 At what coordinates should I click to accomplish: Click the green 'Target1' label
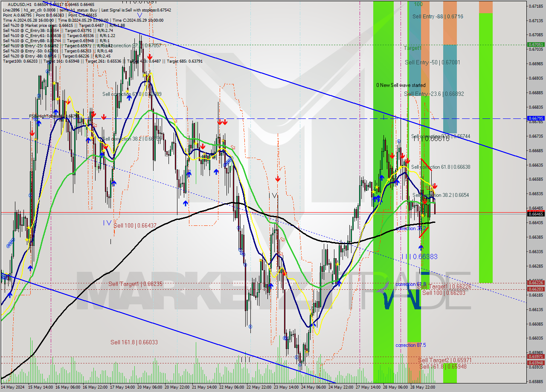(x=412, y=48)
